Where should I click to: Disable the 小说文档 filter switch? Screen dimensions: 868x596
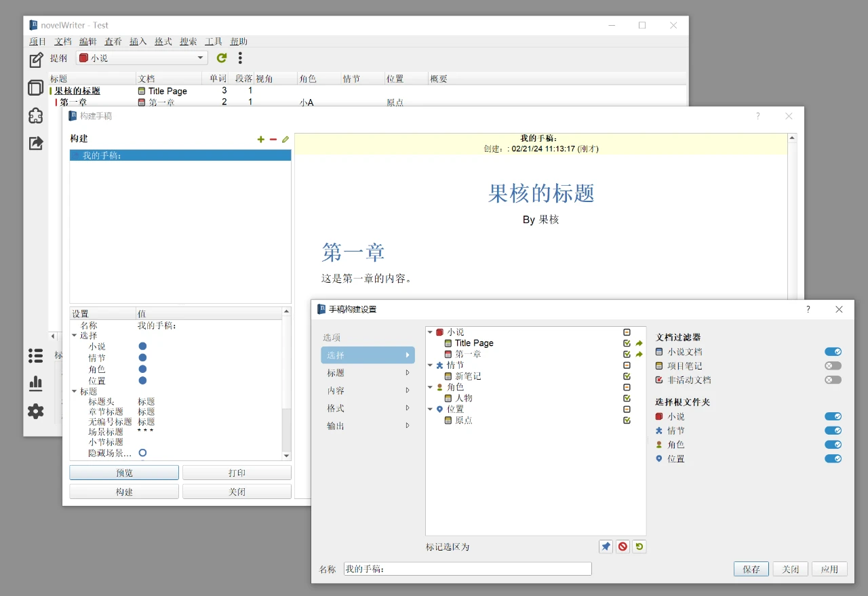pos(833,352)
